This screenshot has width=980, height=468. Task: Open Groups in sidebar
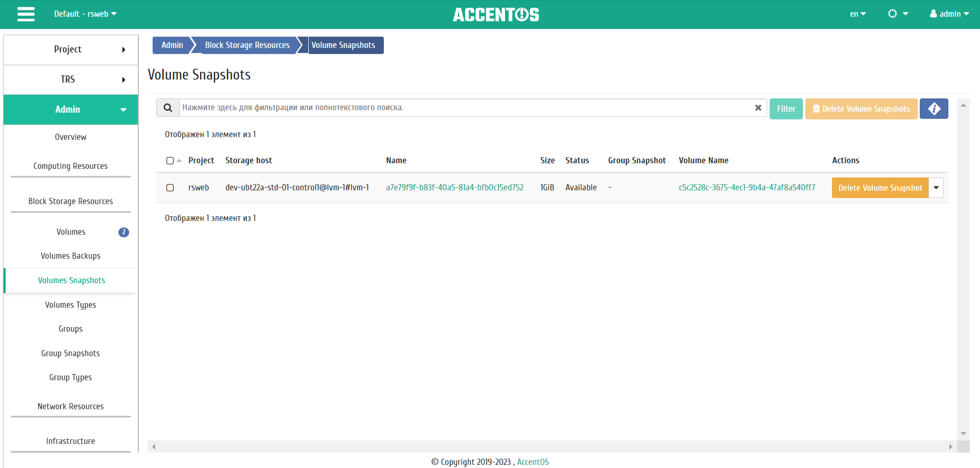70,329
